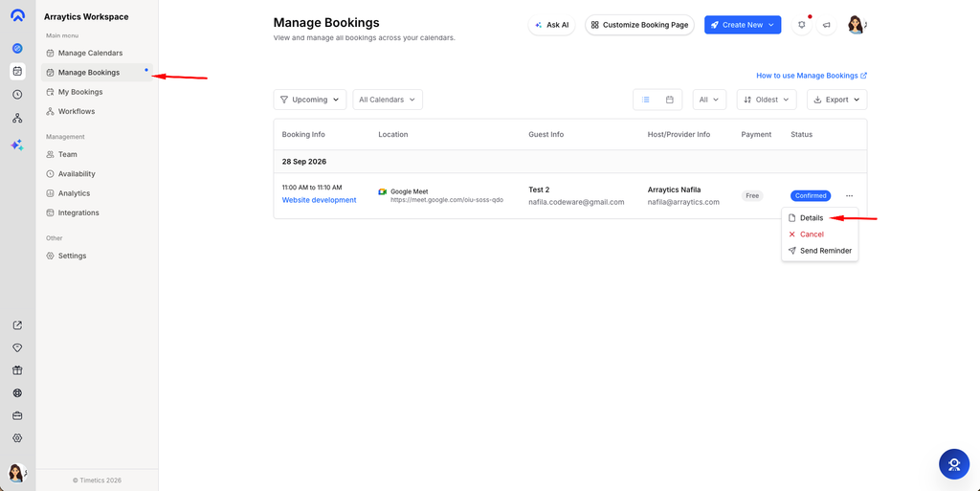
Task: Click the user profile avatar at top right
Action: tap(857, 25)
